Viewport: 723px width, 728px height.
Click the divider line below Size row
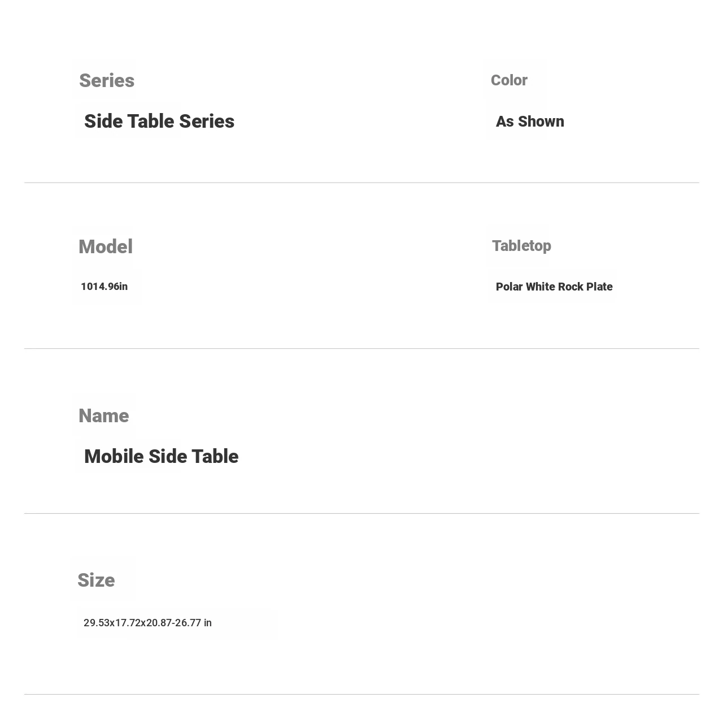pyautogui.click(x=361, y=694)
